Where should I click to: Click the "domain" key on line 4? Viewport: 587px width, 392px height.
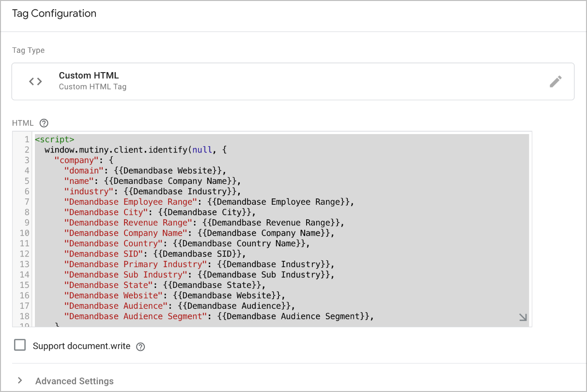tap(84, 170)
